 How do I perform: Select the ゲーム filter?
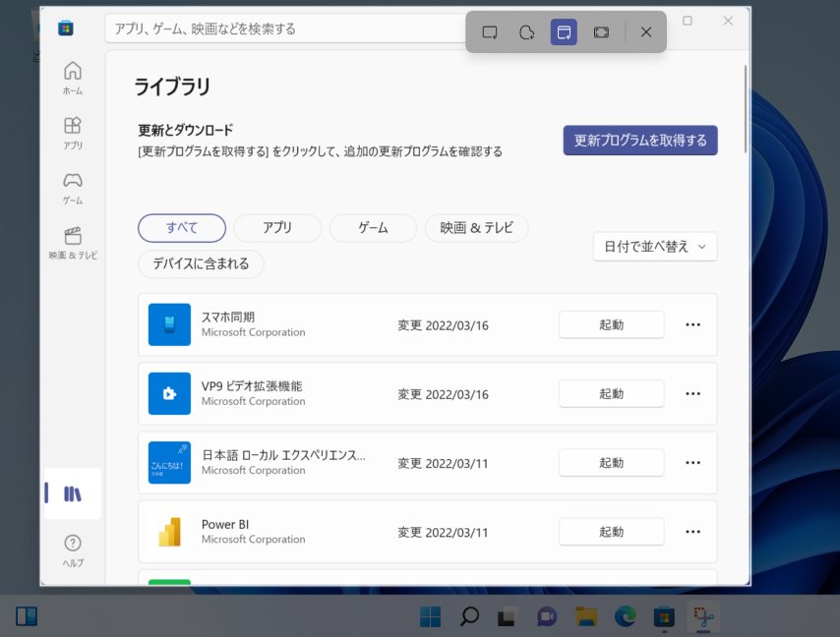[373, 228]
